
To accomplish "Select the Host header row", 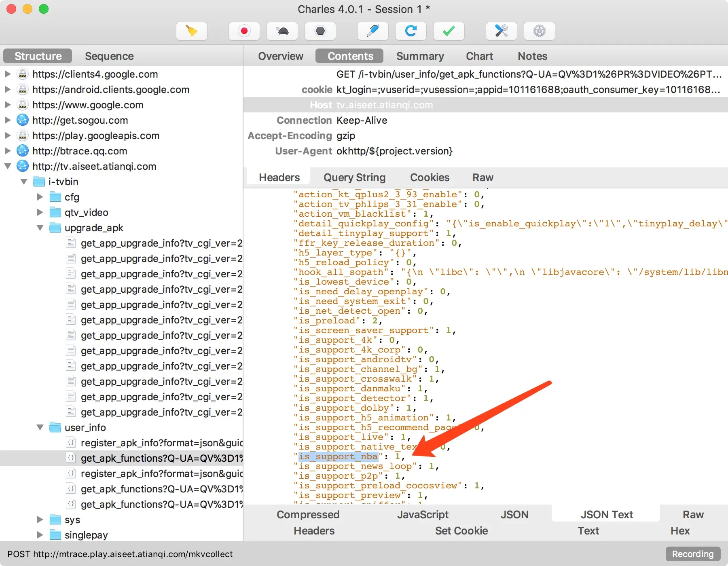I will click(x=485, y=105).
